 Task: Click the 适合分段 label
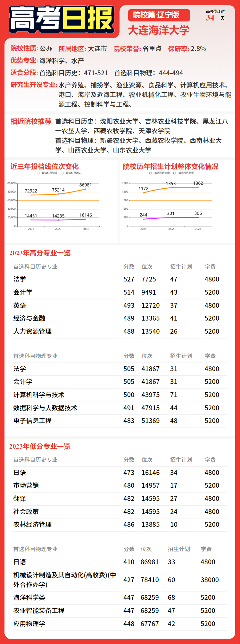[x=24, y=73]
